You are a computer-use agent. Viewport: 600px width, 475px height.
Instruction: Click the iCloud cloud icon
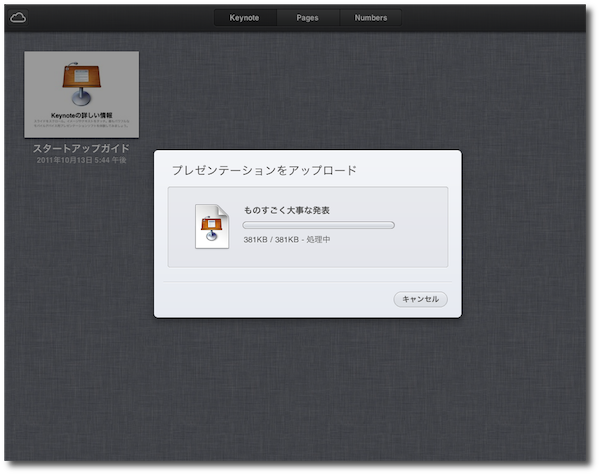click(18, 18)
